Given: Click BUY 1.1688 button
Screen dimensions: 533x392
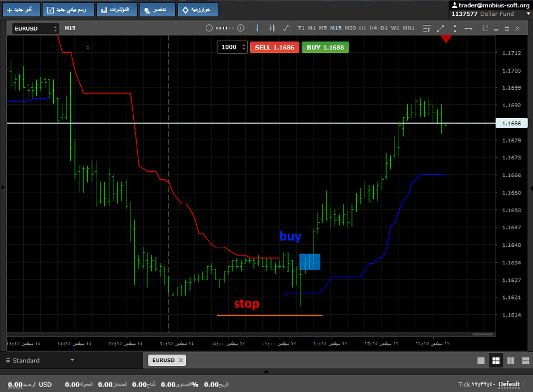Looking at the screenshot, I should click(325, 47).
